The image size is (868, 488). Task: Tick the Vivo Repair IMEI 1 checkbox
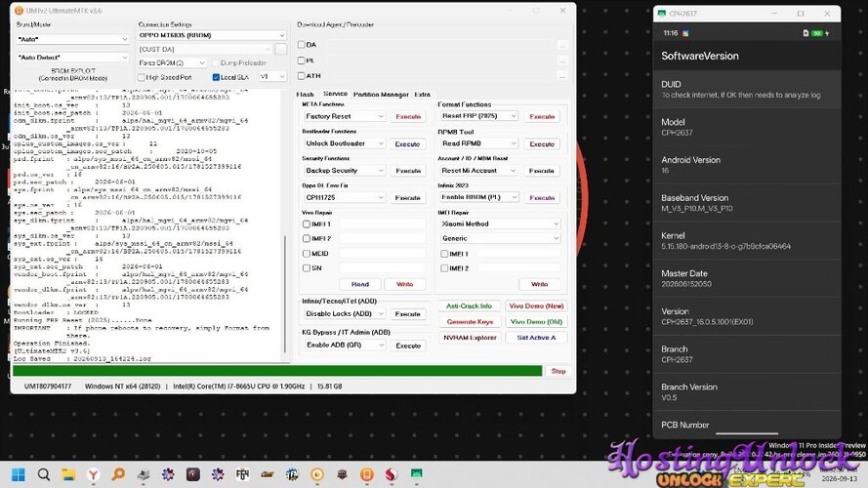point(307,224)
